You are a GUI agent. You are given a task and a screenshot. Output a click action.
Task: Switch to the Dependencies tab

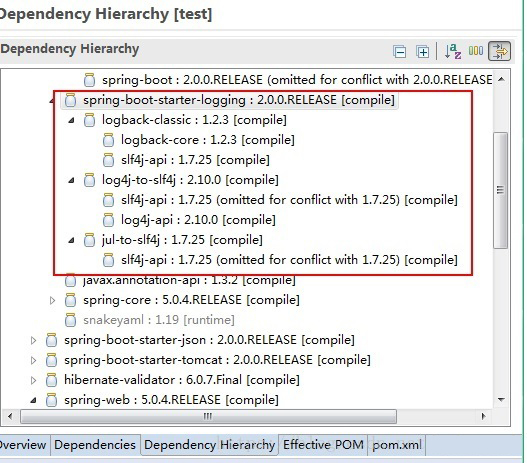pyautogui.click(x=95, y=445)
